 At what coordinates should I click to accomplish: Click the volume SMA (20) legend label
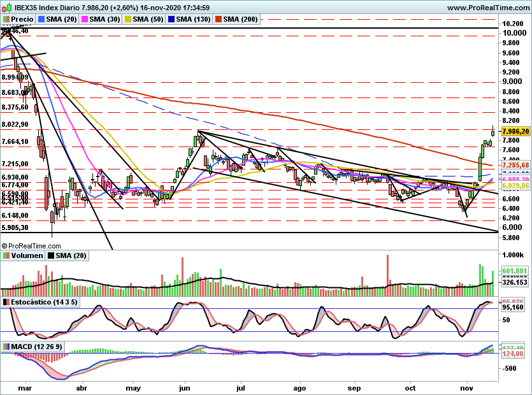pos(71,255)
